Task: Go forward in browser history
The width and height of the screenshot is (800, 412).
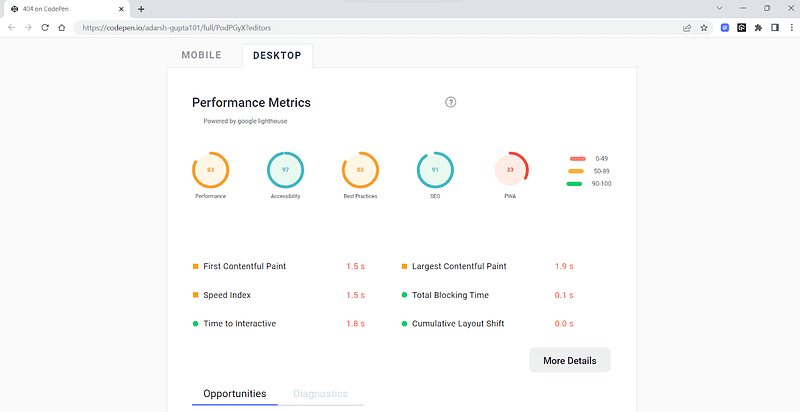Action: click(28, 28)
